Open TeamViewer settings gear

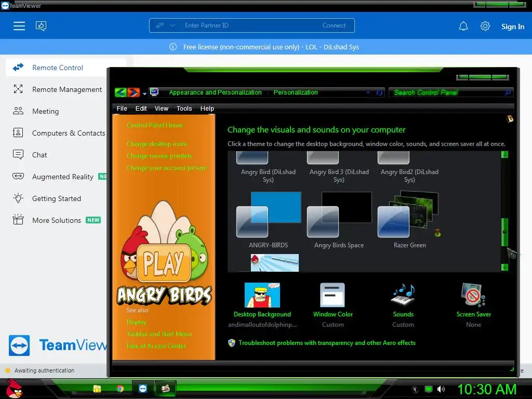(485, 26)
